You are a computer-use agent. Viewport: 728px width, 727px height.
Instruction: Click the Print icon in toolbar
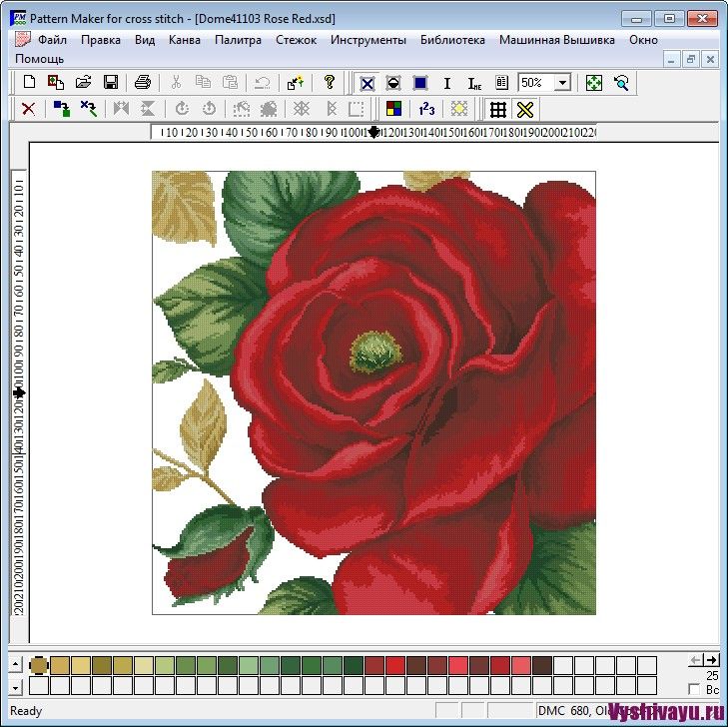tap(143, 82)
